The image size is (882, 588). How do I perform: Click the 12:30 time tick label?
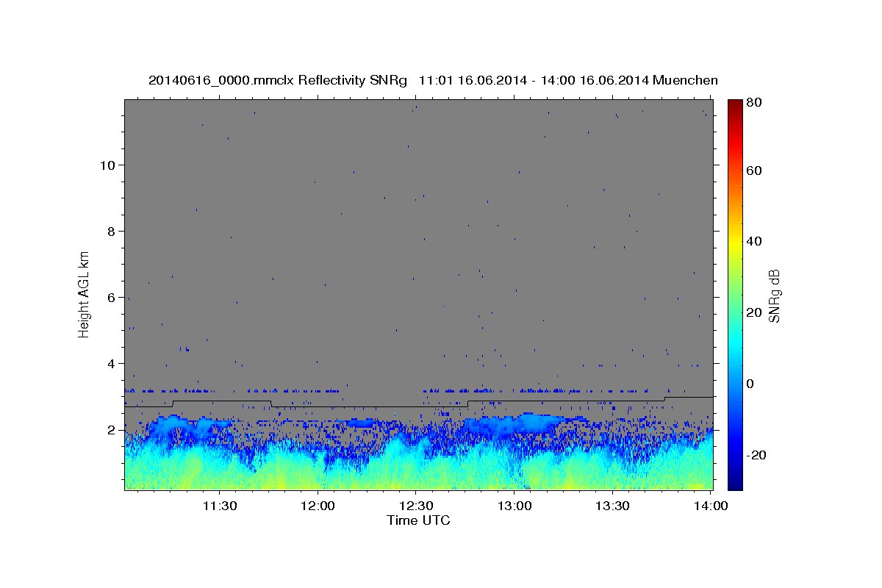(416, 506)
